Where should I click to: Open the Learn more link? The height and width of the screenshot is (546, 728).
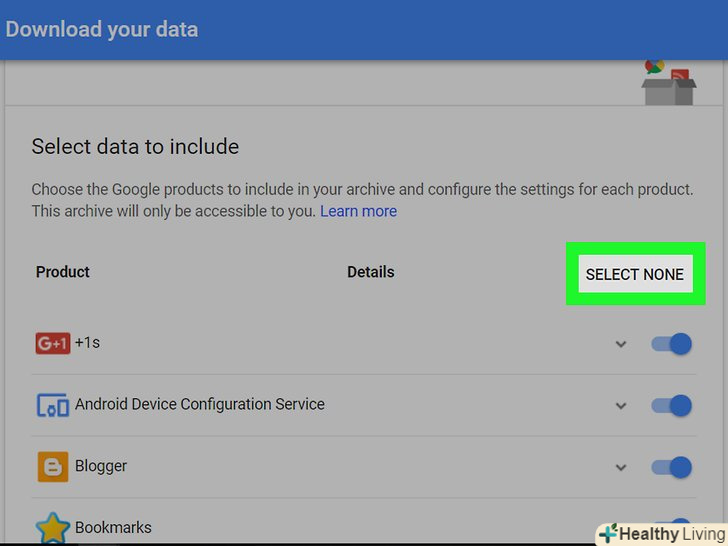tap(358, 211)
